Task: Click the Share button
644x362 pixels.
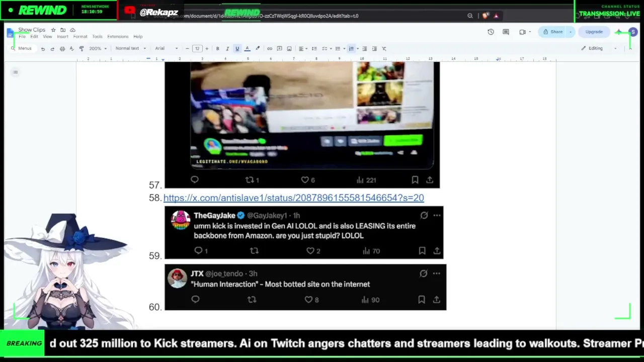Action: (552, 32)
